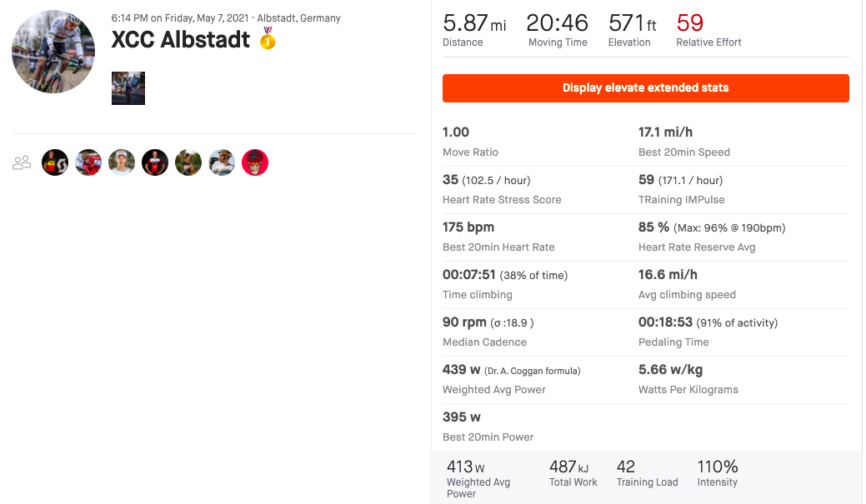Viewport: 866px width, 504px height.
Task: Select the XCC Albstadt activity title
Action: [181, 40]
